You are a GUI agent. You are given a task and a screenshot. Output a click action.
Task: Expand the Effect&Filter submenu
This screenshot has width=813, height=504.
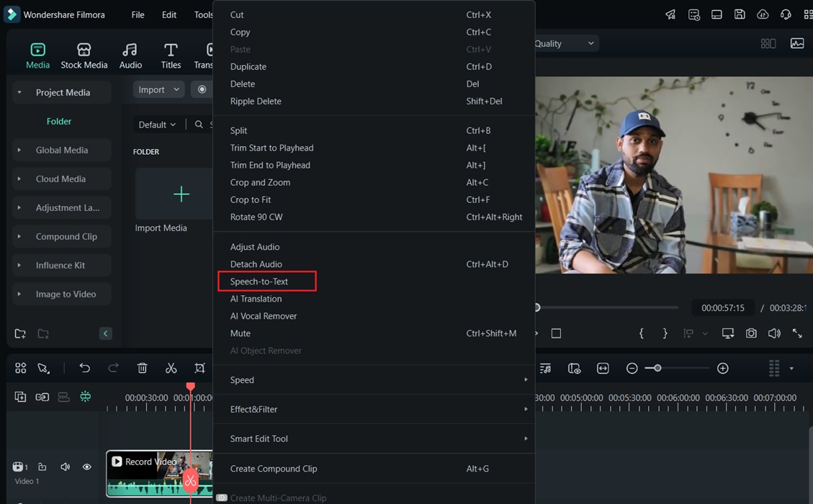pos(374,409)
